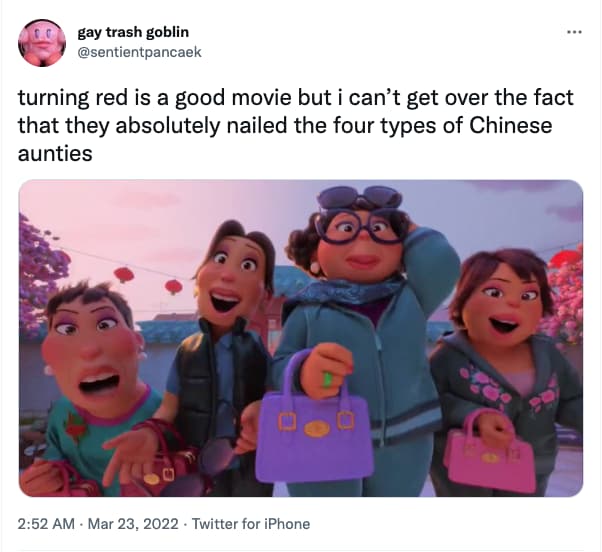Click the 2:52 AM timestamp
602x552 pixels.
[x=46, y=524]
